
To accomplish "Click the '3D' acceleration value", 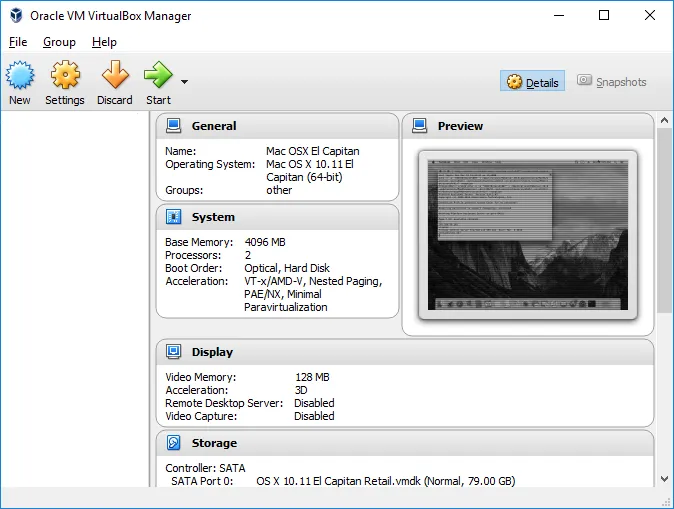I will click(x=301, y=390).
